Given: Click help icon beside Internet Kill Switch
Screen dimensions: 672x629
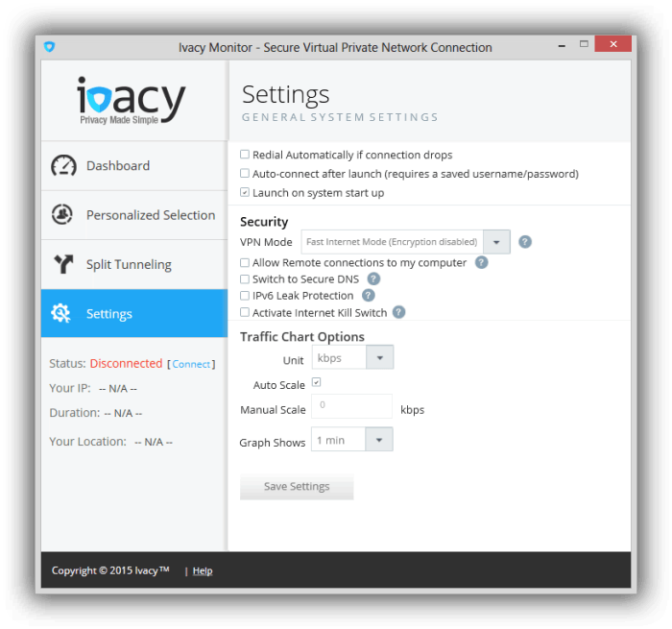Looking at the screenshot, I should tap(398, 312).
